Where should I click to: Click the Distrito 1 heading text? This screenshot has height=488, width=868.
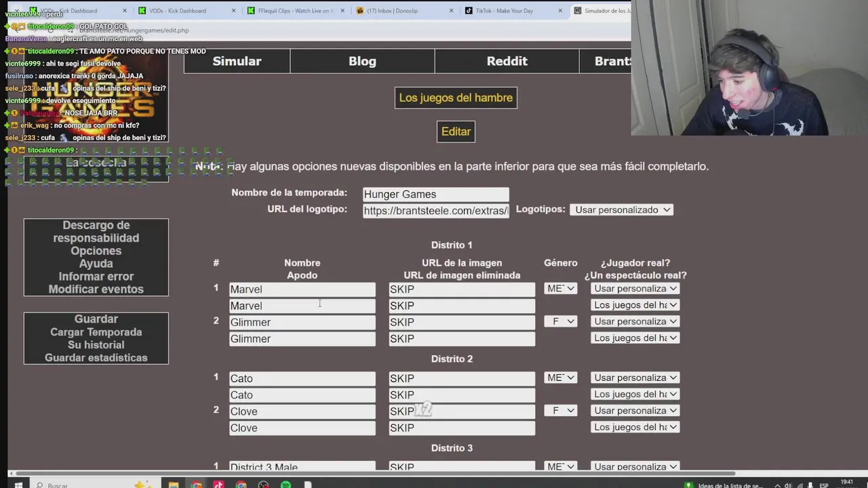point(452,245)
